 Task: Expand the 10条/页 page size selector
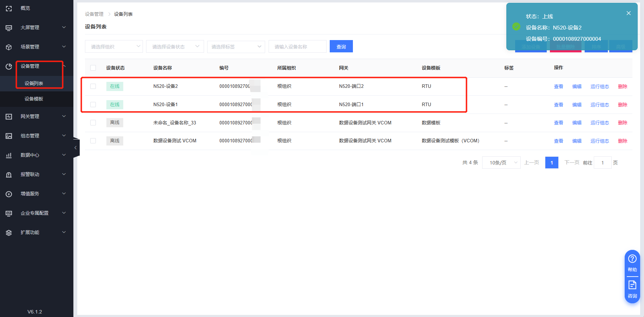click(501, 163)
